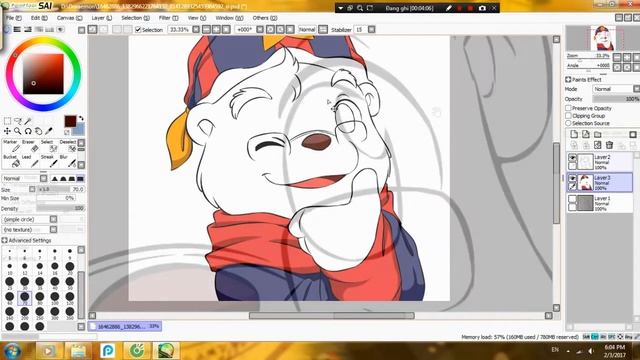Click Normal view mode button in toolbar
This screenshot has width=640, height=360.
[307, 29]
